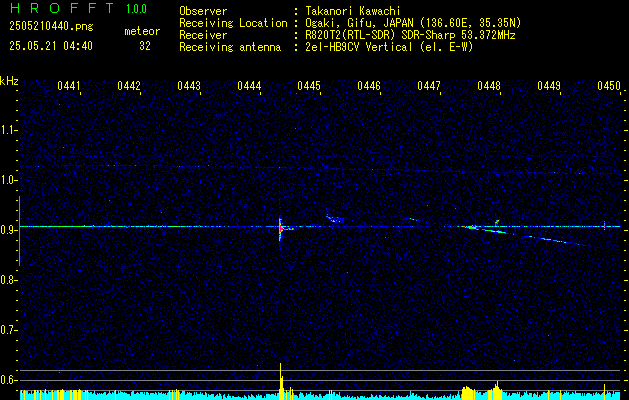Click the kHz axis unit label

(x=9, y=81)
